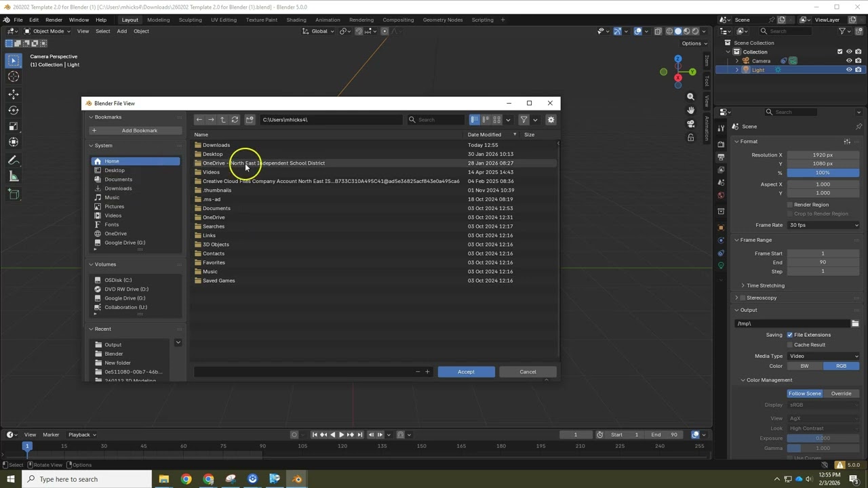This screenshot has height=488, width=868.
Task: Click the zoom magnifier viewport gizmo
Action: pyautogui.click(x=690, y=97)
